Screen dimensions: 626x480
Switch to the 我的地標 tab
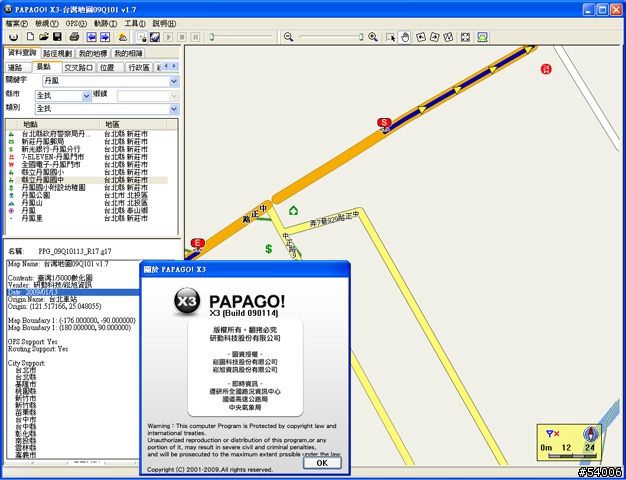pyautogui.click(x=93, y=53)
